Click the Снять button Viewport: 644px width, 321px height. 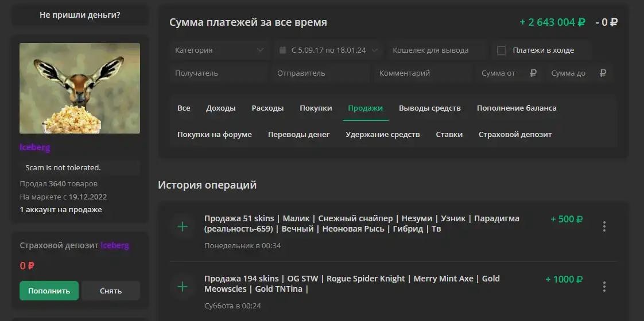pyautogui.click(x=111, y=291)
